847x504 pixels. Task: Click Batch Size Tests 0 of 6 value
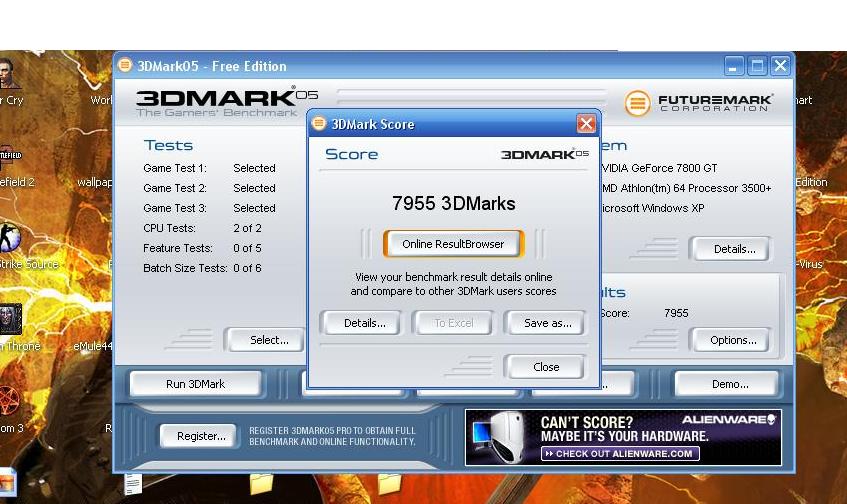247,268
